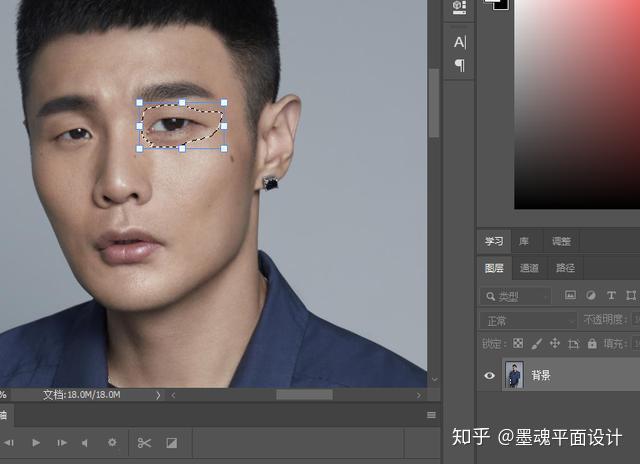
Task: Open the Character panel icon
Action: point(459,42)
